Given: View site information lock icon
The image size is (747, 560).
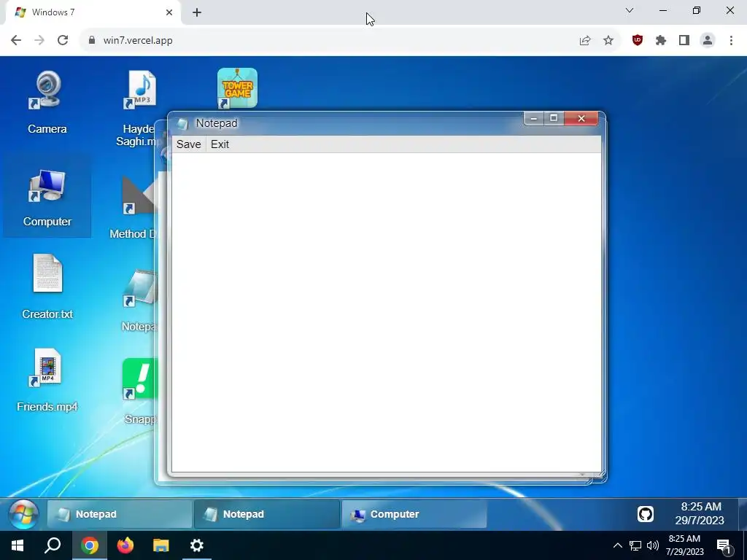Looking at the screenshot, I should pos(92,41).
